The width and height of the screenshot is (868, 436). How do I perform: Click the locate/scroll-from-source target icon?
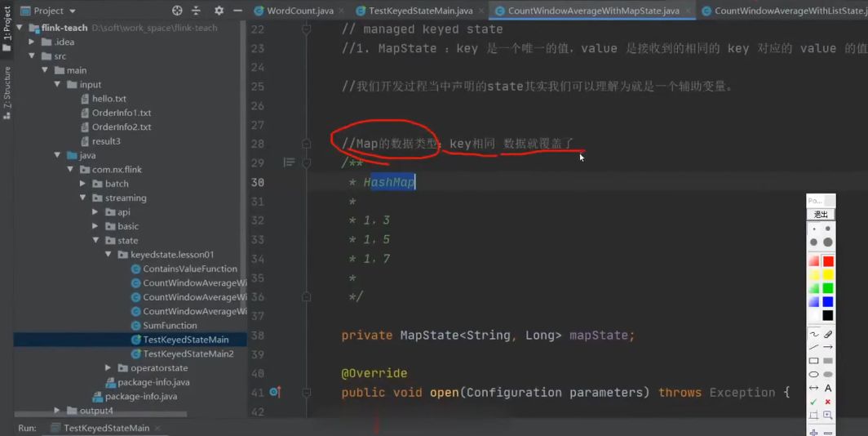[x=177, y=11]
